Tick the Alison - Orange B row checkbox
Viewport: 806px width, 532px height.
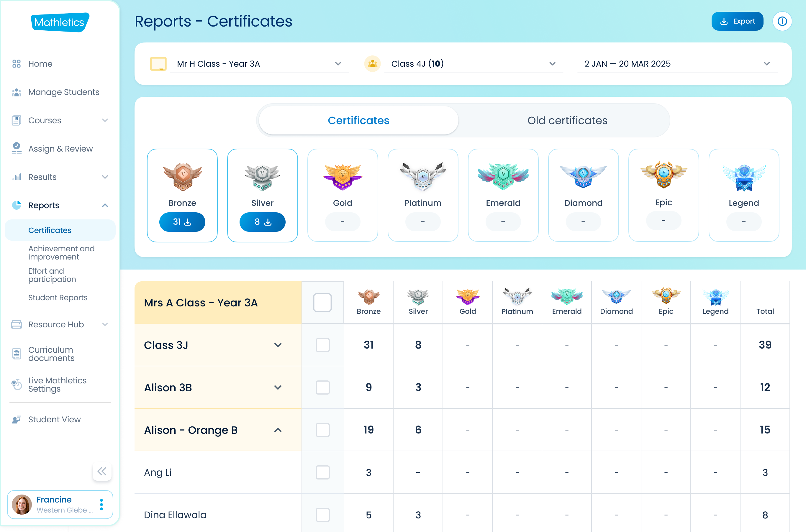(322, 430)
